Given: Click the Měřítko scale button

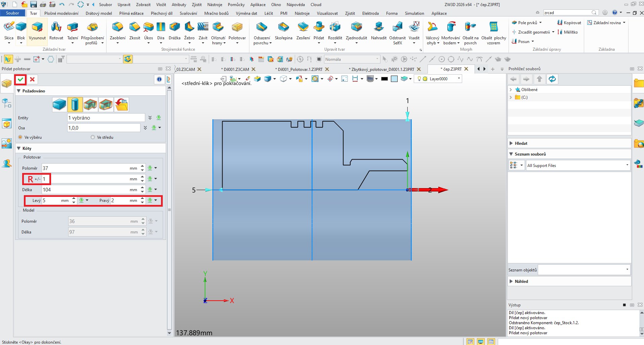Looking at the screenshot, I should click(568, 32).
